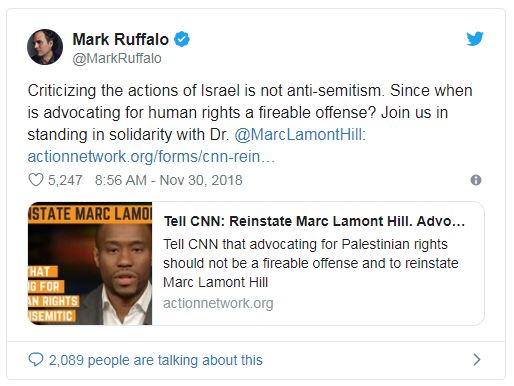Follow the actionnetwork.org/forms/cnn-rein link
Screen dimensions: 514x386
pyautogui.click(x=151, y=157)
